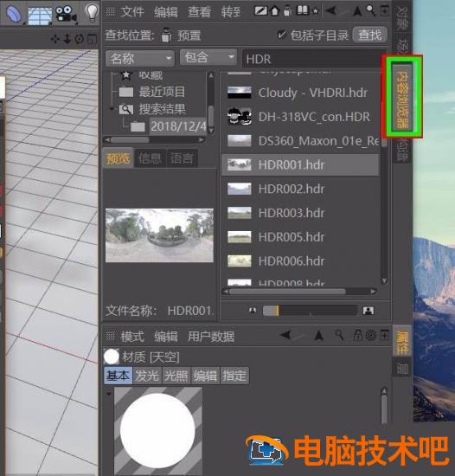The width and height of the screenshot is (455, 476).
Task: Click the white sky material preview
Action: [157, 431]
